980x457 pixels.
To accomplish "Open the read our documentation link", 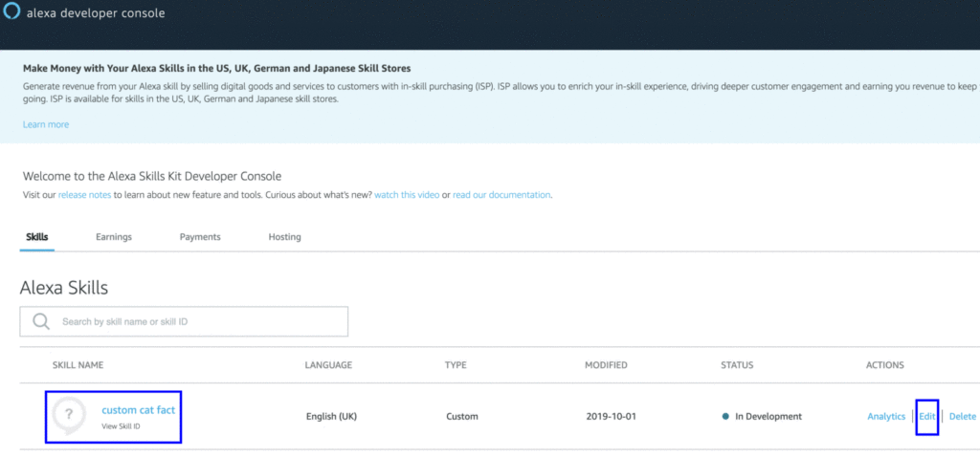I will tap(501, 195).
